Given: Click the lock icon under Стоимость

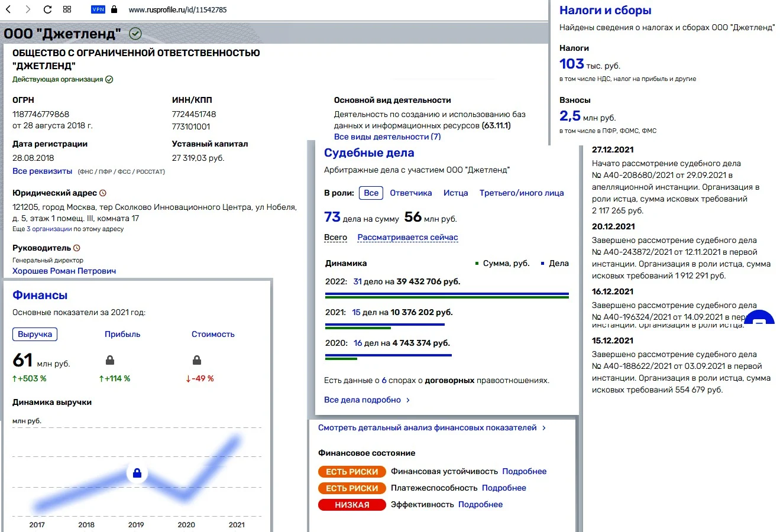Looking at the screenshot, I should pos(197,360).
